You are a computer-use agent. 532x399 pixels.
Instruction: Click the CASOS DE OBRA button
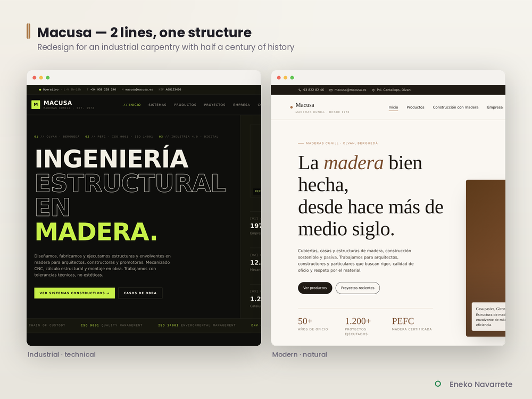click(x=140, y=293)
